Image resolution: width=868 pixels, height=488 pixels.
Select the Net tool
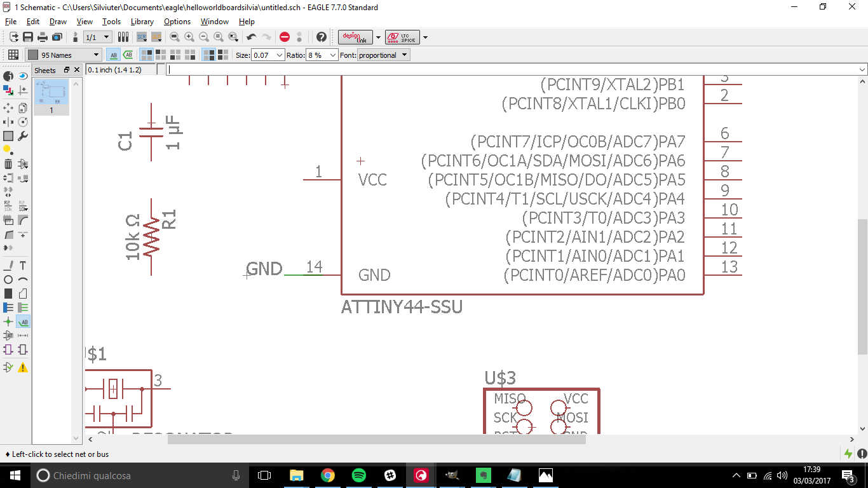point(23,308)
